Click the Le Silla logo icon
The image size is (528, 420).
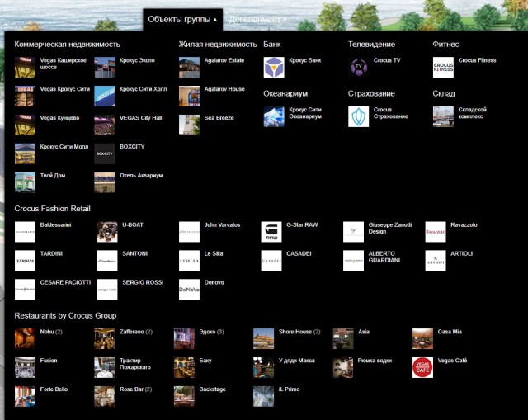(x=189, y=261)
